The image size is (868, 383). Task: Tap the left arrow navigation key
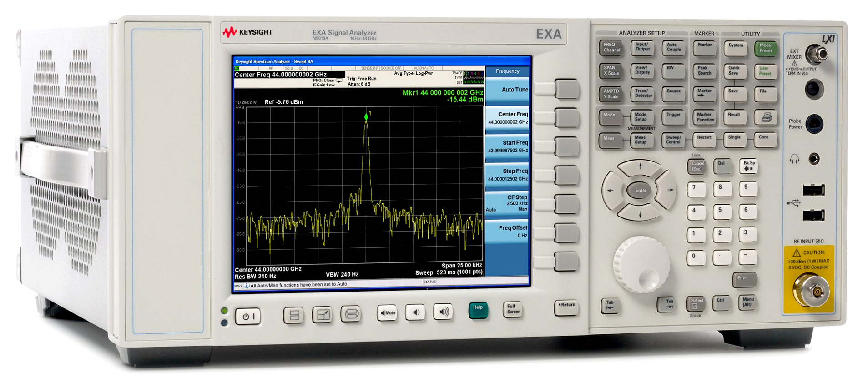[611, 191]
